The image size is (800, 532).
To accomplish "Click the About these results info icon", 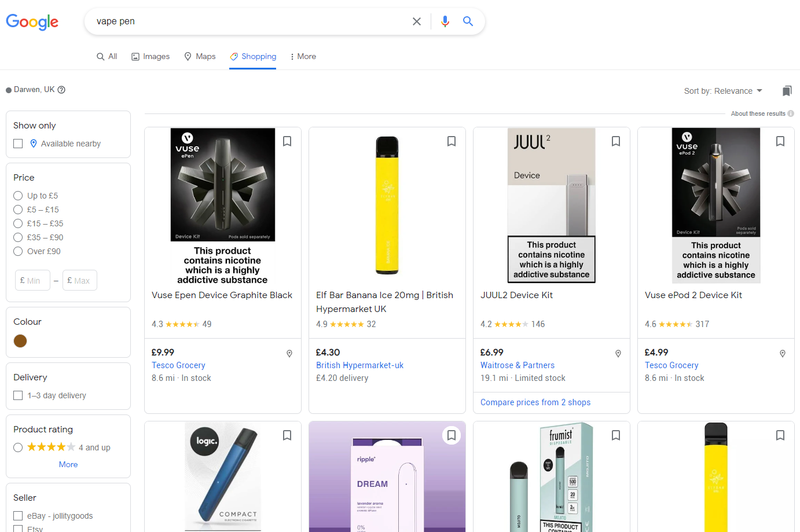I will pos(791,113).
